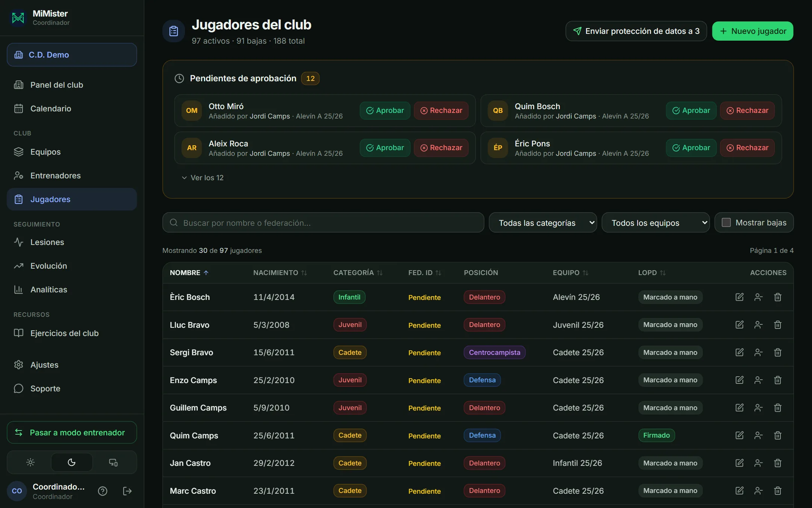
Task: Open Panel del club in sidebar
Action: click(x=72, y=85)
